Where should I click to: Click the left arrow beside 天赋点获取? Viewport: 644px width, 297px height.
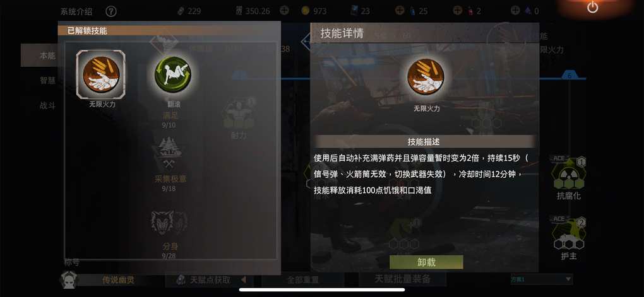(243, 280)
